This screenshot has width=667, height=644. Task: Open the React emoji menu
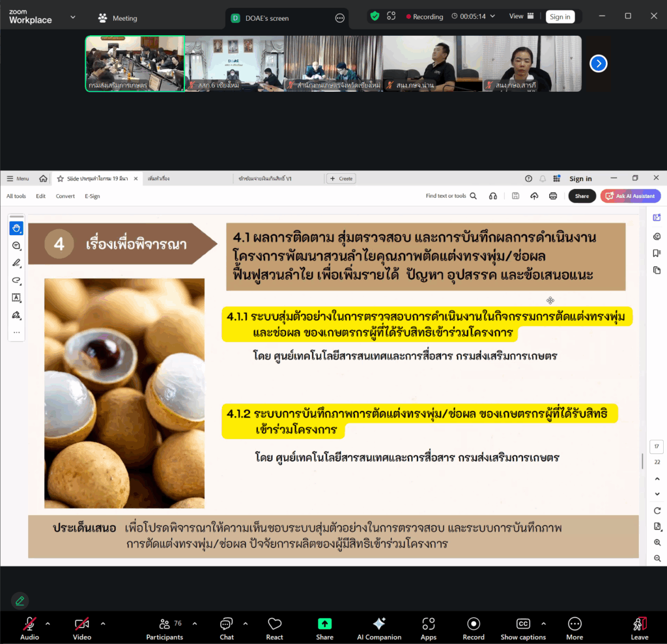[275, 628]
